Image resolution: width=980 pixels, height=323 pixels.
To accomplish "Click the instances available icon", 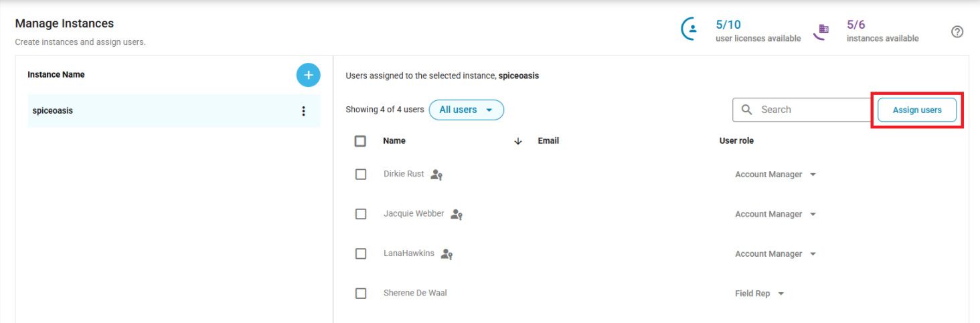I will coord(823,30).
